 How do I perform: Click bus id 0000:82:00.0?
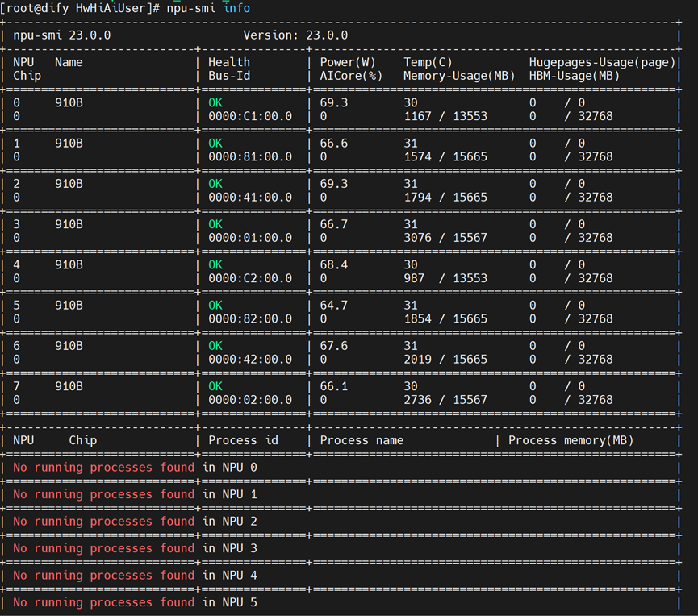click(x=250, y=319)
